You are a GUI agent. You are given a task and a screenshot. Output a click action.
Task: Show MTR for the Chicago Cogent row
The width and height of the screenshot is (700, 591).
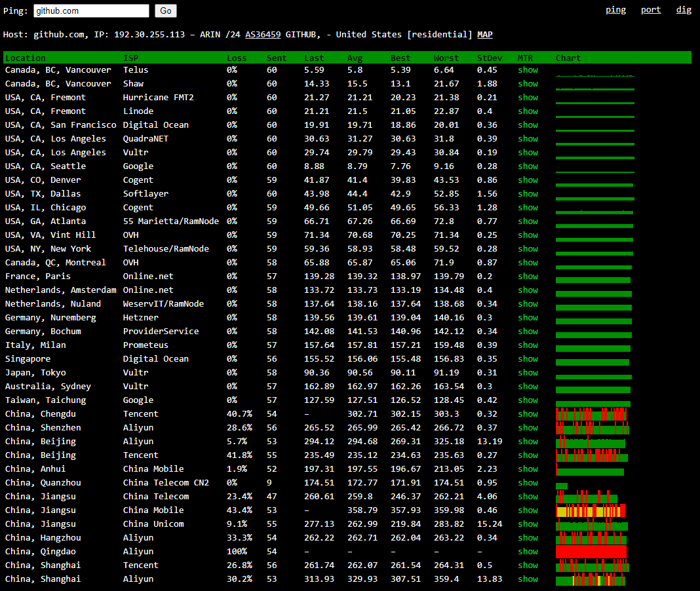[528, 208]
